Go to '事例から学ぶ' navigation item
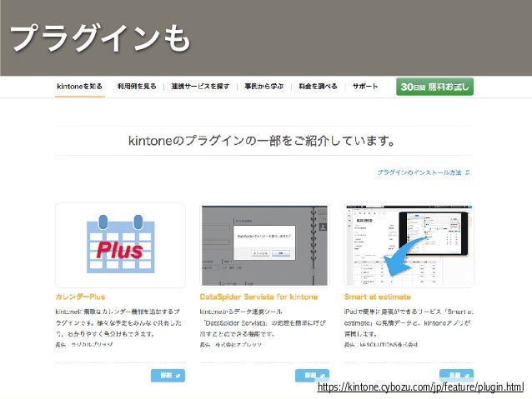This screenshot has height=399, width=532. [x=264, y=87]
